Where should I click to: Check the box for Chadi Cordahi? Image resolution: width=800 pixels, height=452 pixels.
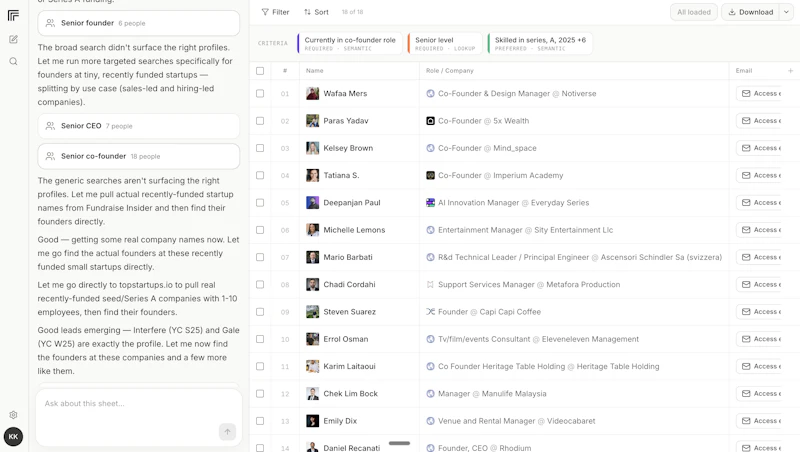pos(260,285)
